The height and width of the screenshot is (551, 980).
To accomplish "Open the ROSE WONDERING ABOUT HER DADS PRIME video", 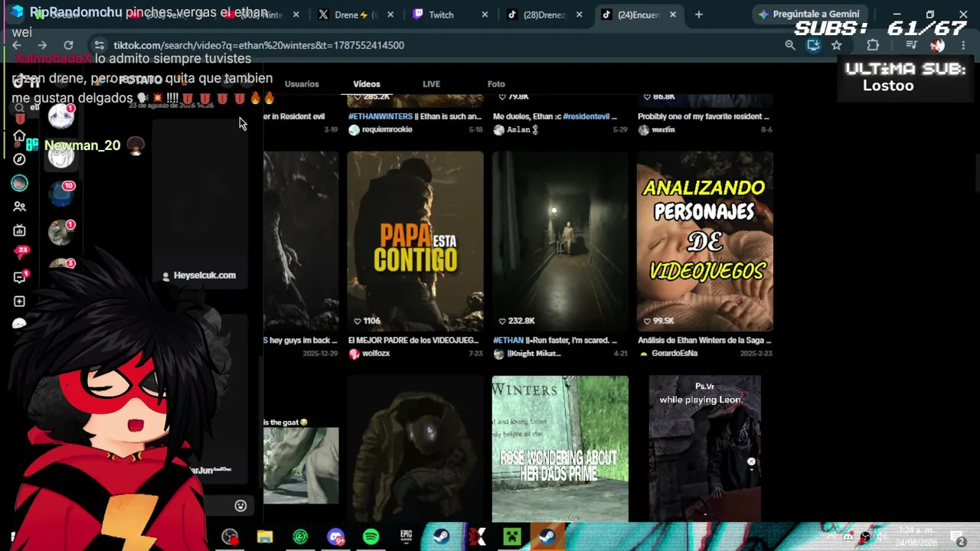I will pos(560,448).
